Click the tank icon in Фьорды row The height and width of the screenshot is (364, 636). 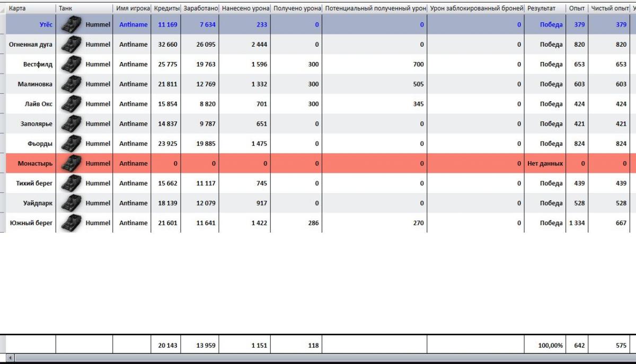tap(71, 144)
